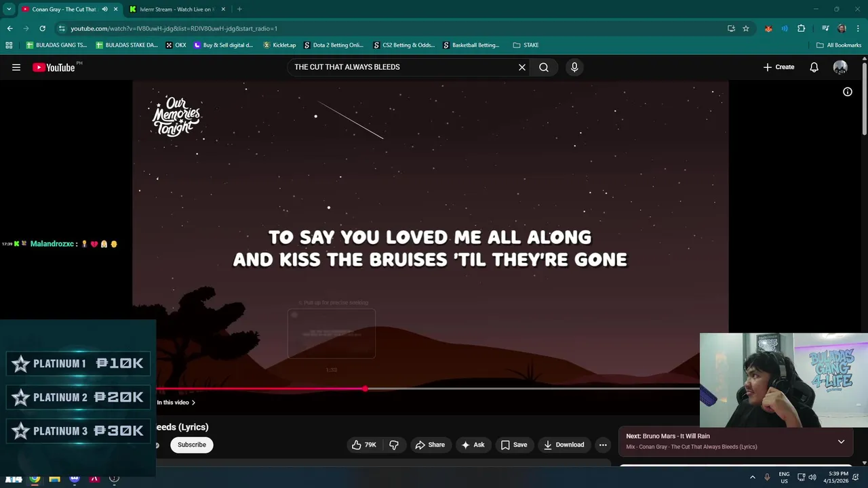
Task: Open YouTube account avatar menu
Action: 840,67
